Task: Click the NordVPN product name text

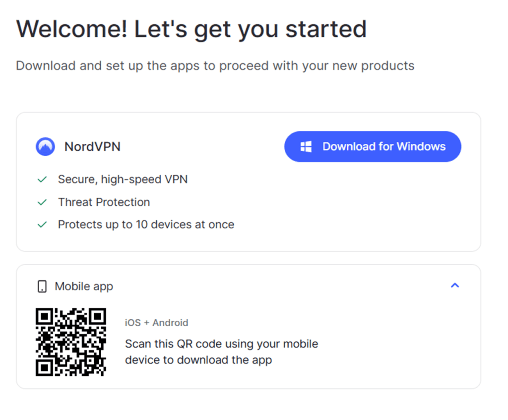Action: 92,147
